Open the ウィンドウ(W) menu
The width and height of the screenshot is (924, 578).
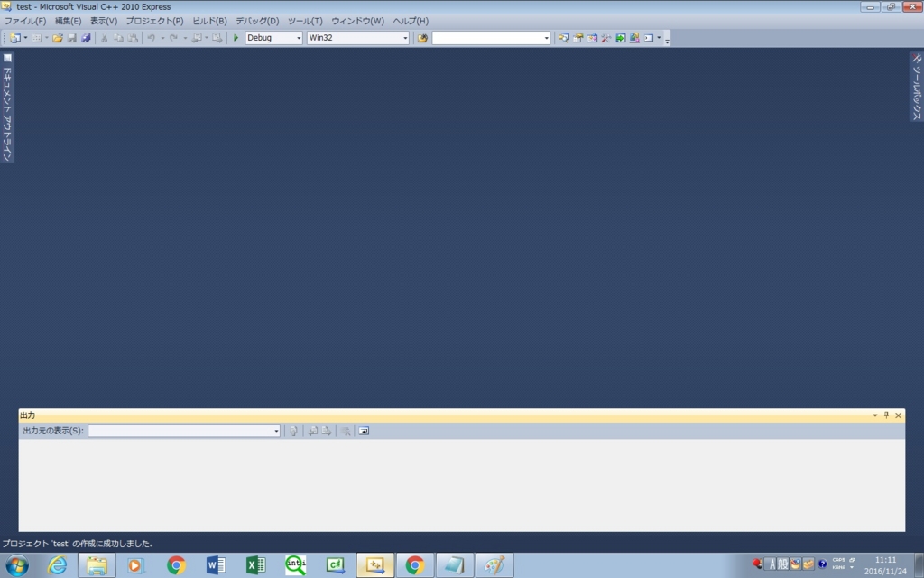pyautogui.click(x=357, y=21)
